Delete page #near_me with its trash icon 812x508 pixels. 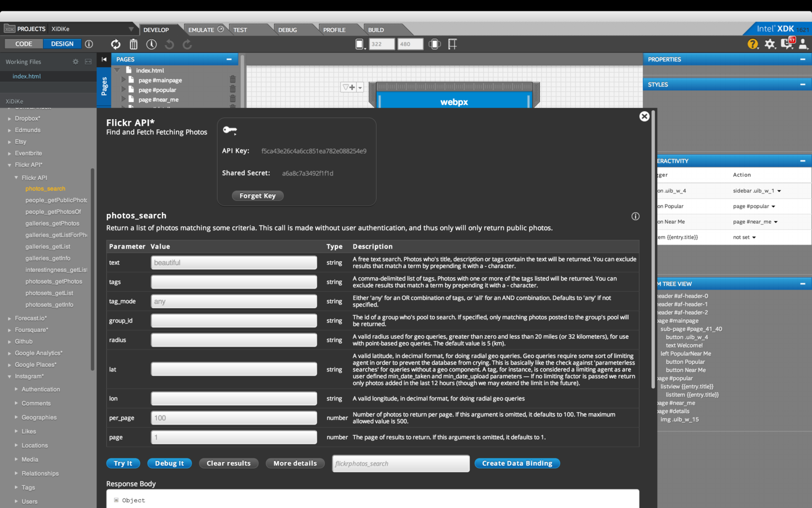point(232,99)
